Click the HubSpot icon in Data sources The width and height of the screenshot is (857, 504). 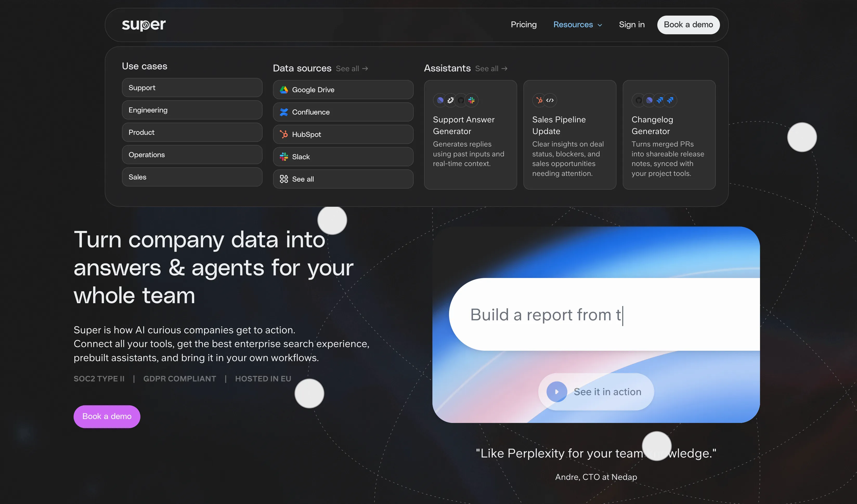click(x=284, y=134)
